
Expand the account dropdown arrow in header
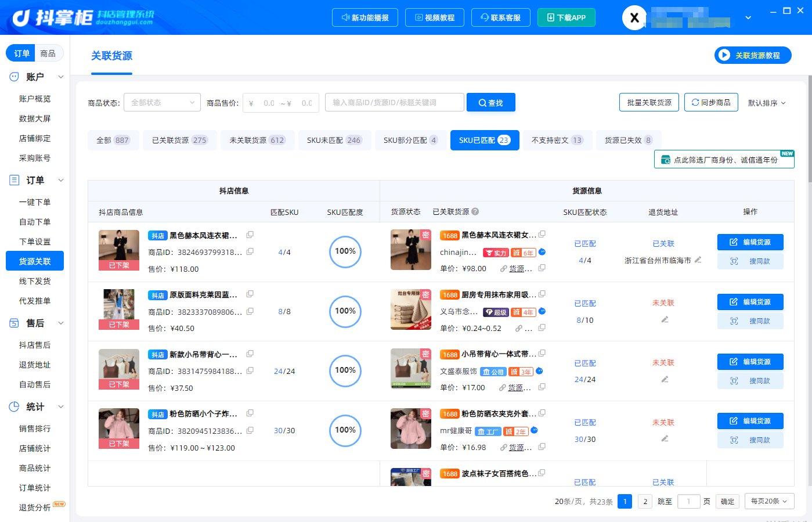click(748, 18)
